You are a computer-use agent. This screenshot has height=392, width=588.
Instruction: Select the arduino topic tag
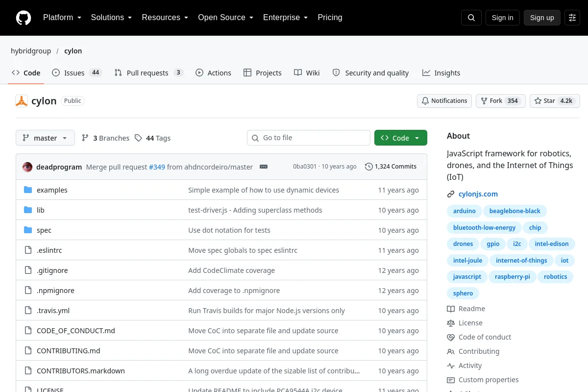pos(465,211)
